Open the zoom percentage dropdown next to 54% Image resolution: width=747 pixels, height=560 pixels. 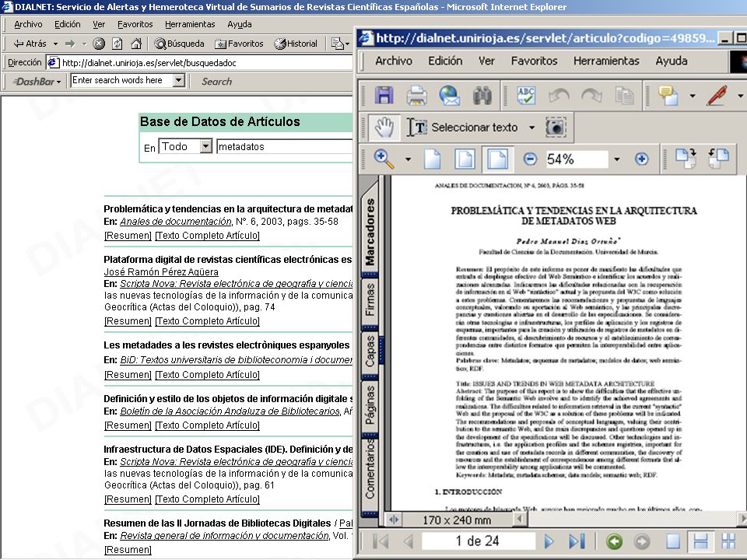(x=617, y=159)
